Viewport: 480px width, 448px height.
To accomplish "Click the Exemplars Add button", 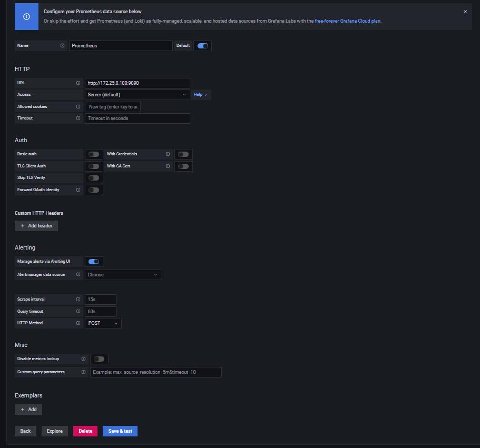I will (x=28, y=410).
